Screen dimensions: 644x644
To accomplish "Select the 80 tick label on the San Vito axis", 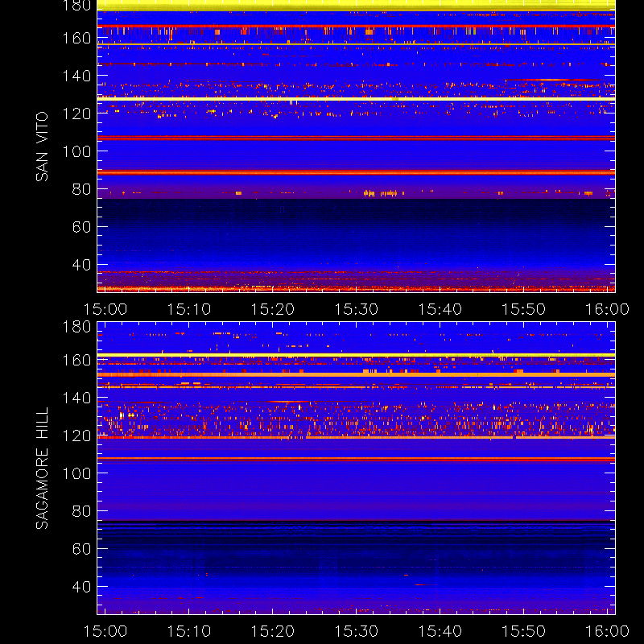I will [x=81, y=189].
